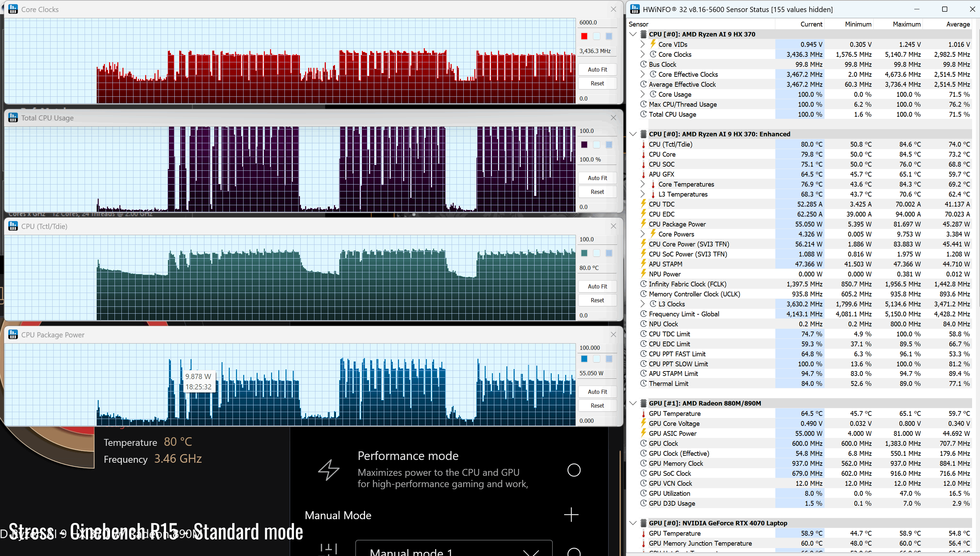The image size is (980, 556).
Task: Click the HWiNFO icon in the CPU (Tctl/Tdie) window title
Action: 13,226
